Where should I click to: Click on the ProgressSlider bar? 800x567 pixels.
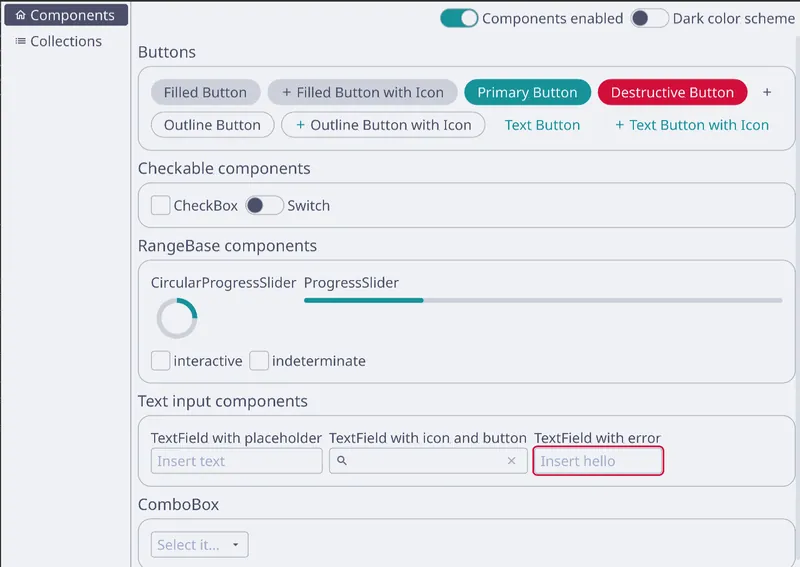point(543,301)
